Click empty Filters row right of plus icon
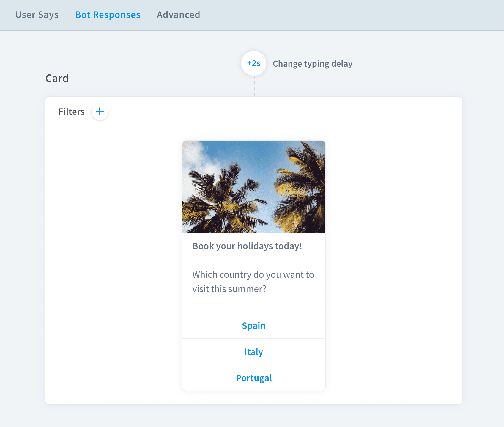This screenshot has width=504, height=427. coord(282,112)
